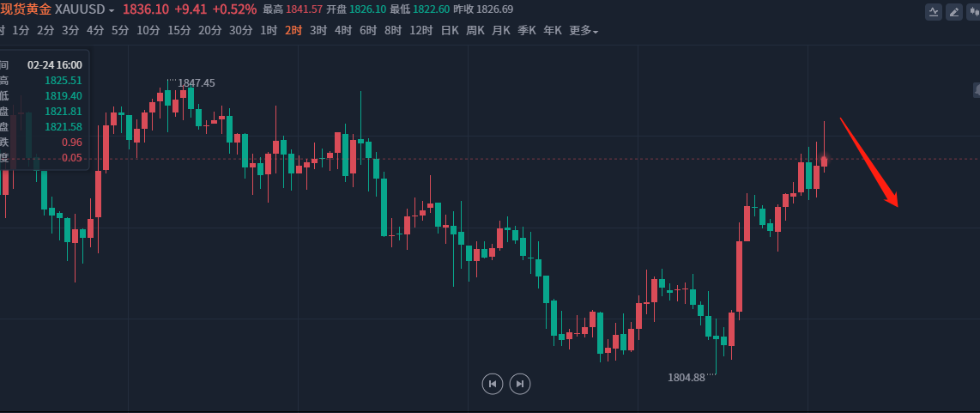
Task: Switch to the 15分 timeframe
Action: point(178,30)
